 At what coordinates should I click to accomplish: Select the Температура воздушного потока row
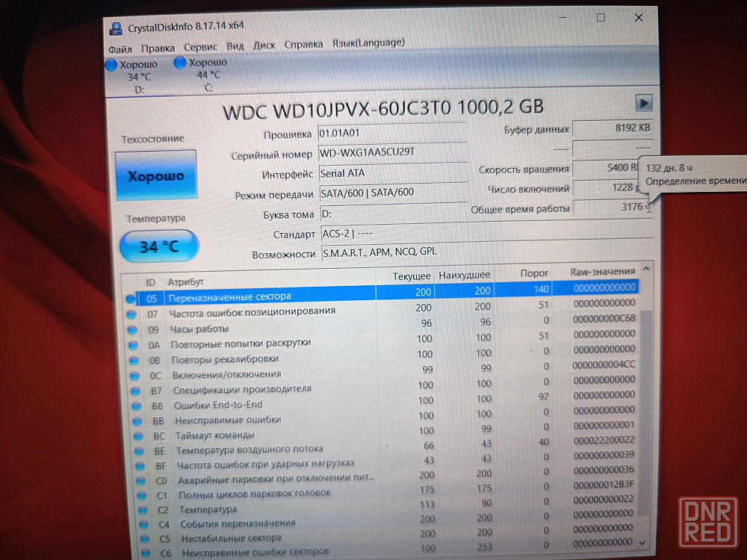pos(386,445)
